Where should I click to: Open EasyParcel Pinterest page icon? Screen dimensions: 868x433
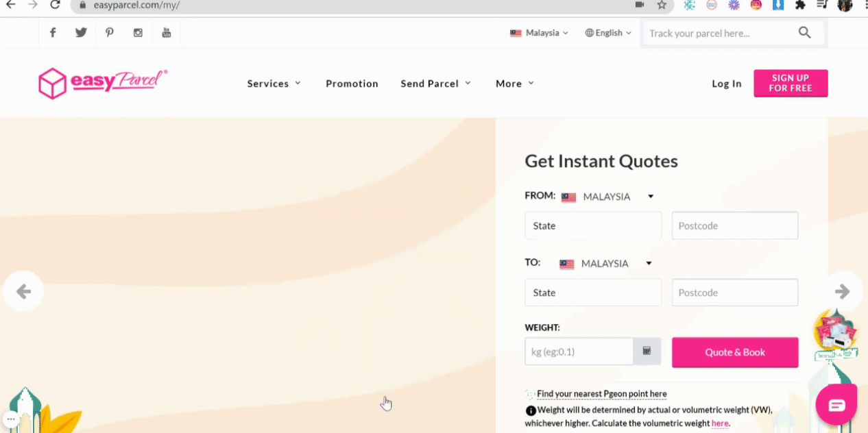coord(110,33)
